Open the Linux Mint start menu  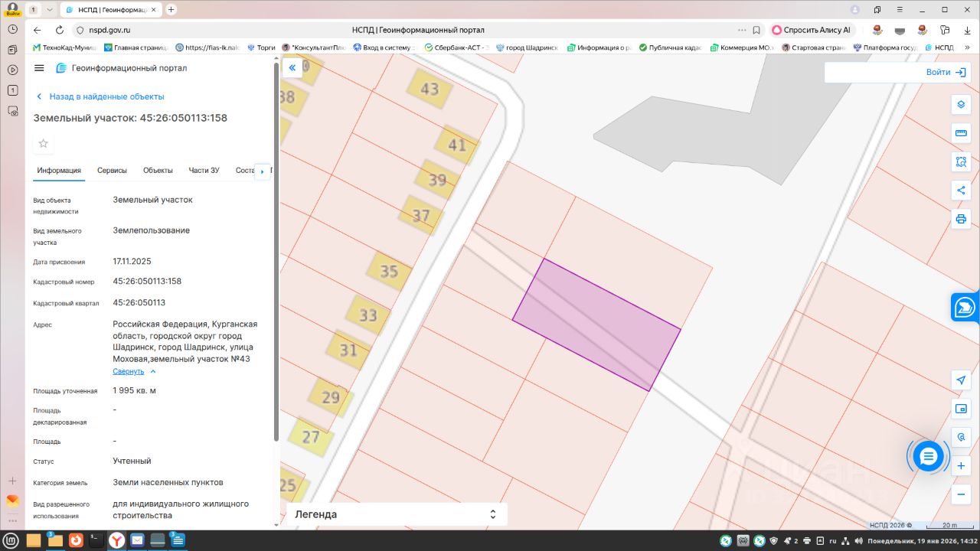[11, 540]
